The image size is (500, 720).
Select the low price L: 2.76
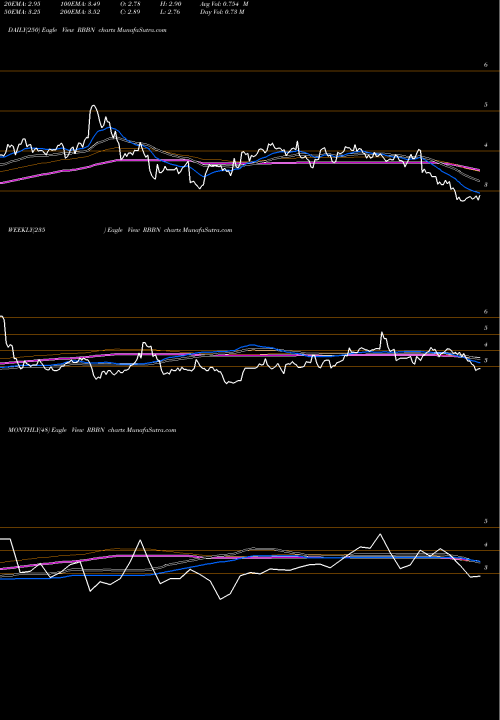point(171,12)
